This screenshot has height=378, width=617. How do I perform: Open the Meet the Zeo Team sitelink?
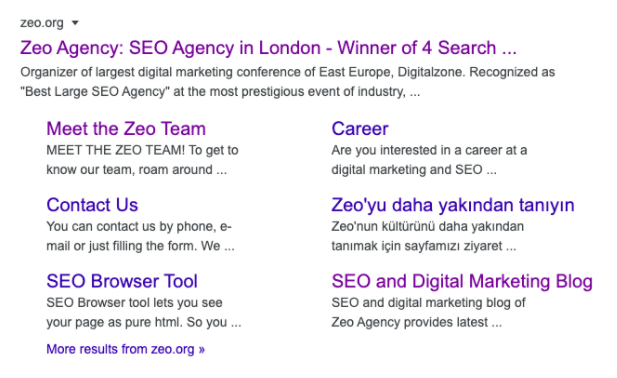pyautogui.click(x=126, y=129)
